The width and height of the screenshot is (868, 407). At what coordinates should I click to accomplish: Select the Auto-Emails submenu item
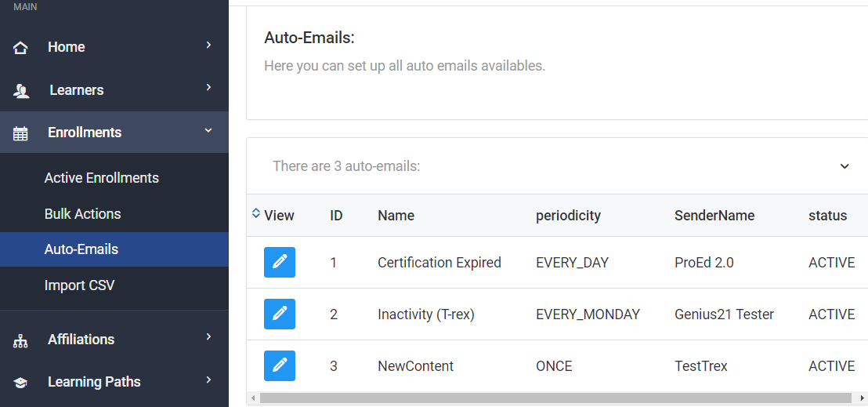(x=81, y=249)
